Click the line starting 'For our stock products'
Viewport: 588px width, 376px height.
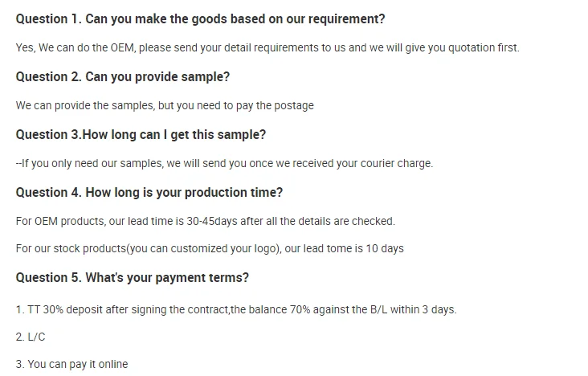(210, 249)
